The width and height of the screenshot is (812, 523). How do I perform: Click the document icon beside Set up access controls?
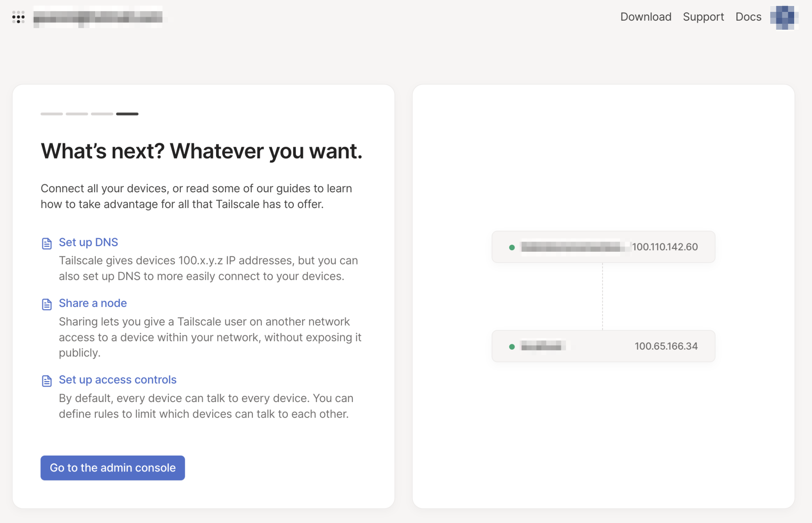[x=47, y=381]
